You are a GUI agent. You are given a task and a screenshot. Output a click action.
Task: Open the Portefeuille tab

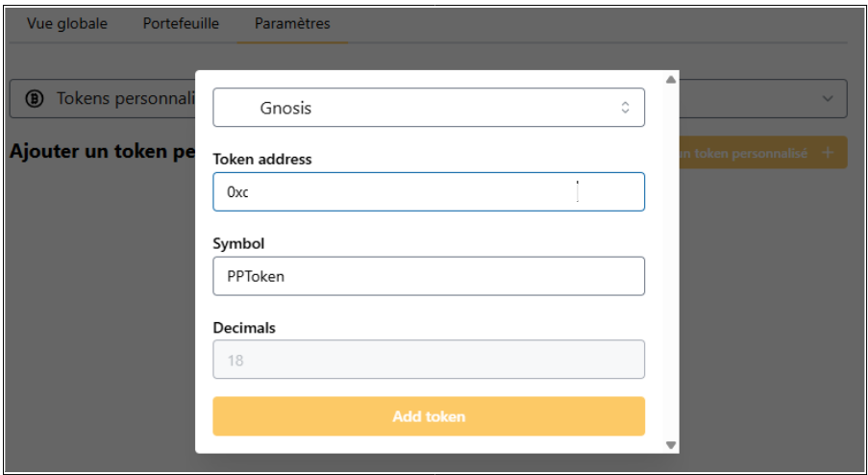tap(181, 23)
